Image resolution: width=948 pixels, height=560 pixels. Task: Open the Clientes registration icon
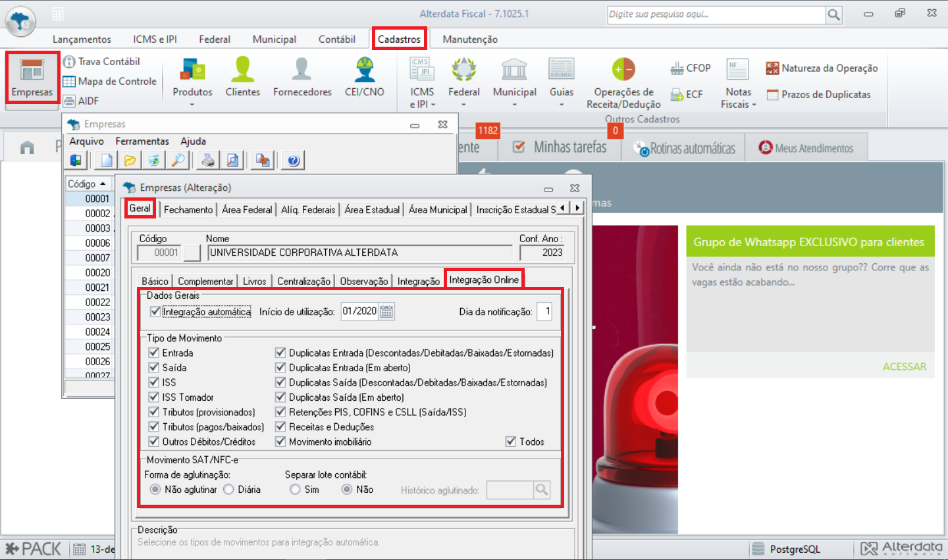(242, 78)
